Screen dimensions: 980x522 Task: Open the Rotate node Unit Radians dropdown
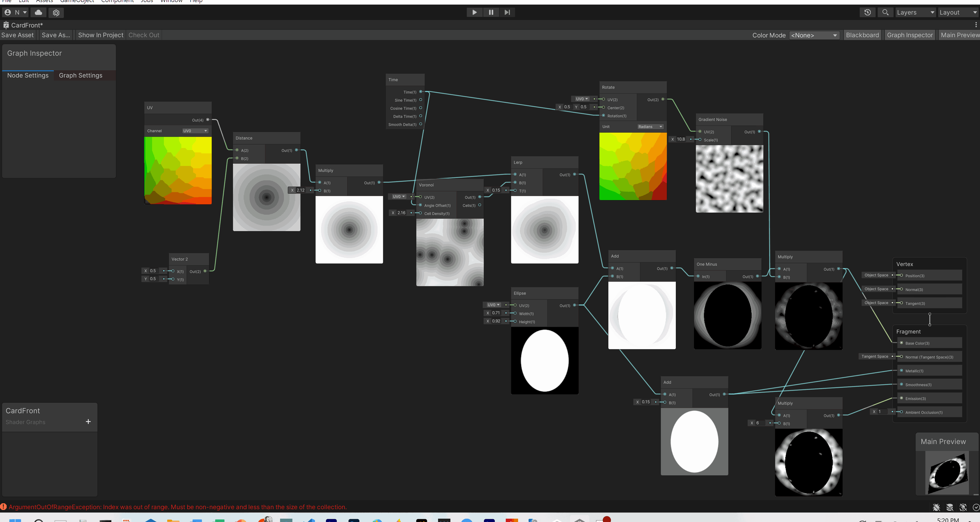650,127
